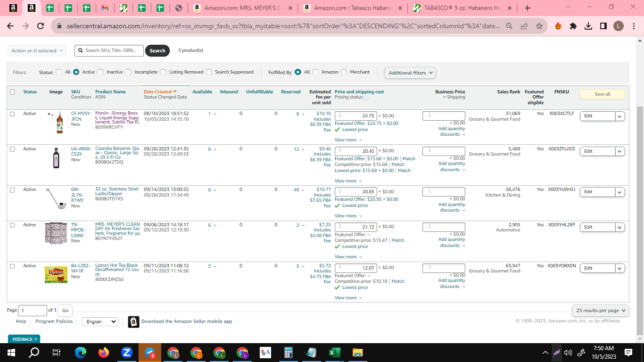Click the page Go button

(65, 310)
